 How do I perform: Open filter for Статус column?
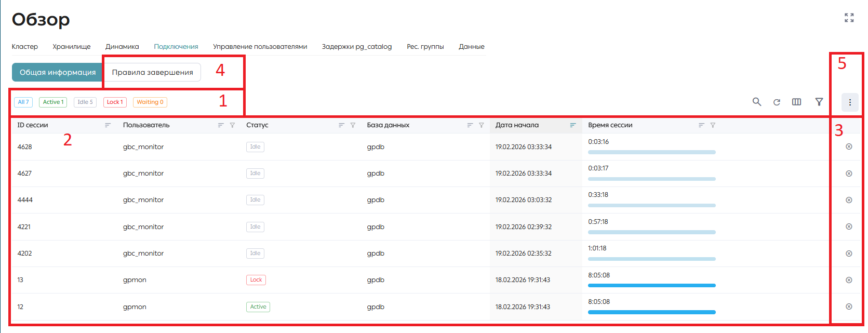tap(353, 125)
